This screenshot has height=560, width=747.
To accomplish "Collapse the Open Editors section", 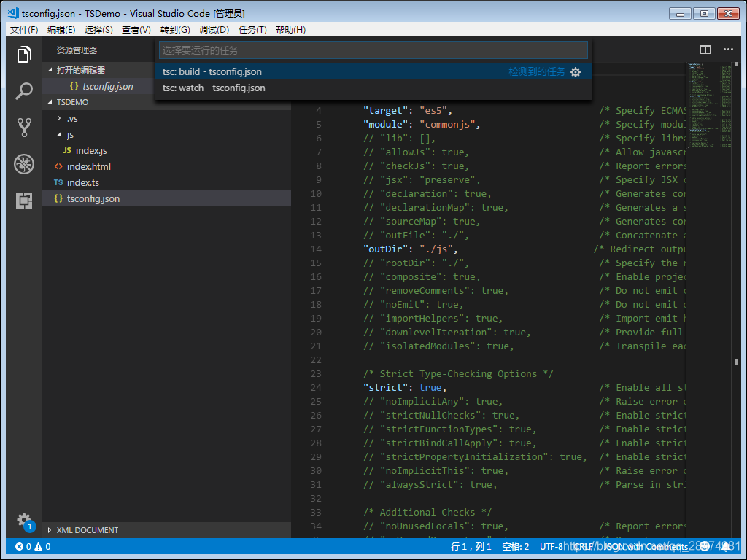I will coord(50,69).
